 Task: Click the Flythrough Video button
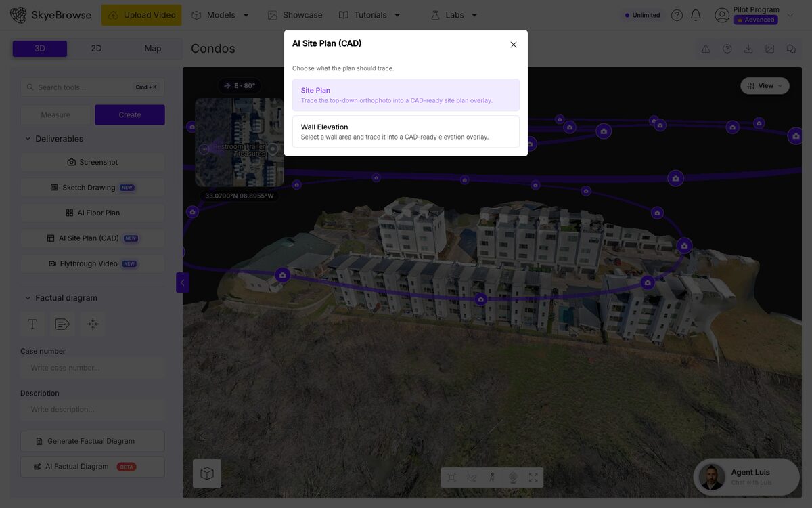[x=93, y=263]
